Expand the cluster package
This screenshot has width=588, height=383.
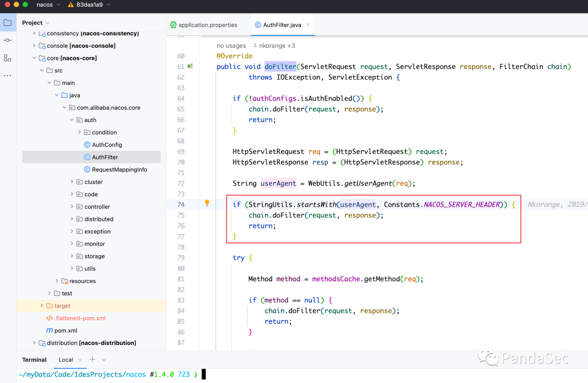[x=72, y=182]
